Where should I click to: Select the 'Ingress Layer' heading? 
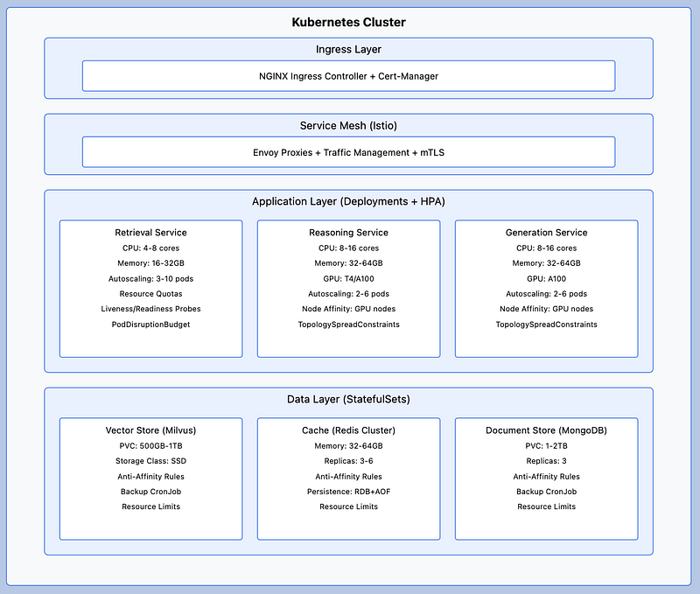pyautogui.click(x=348, y=50)
